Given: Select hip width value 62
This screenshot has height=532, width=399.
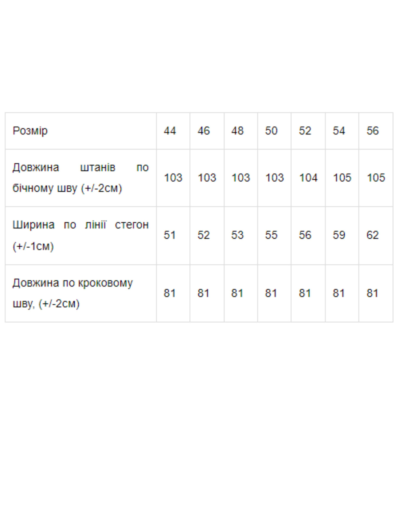Looking at the screenshot, I should 372,235.
